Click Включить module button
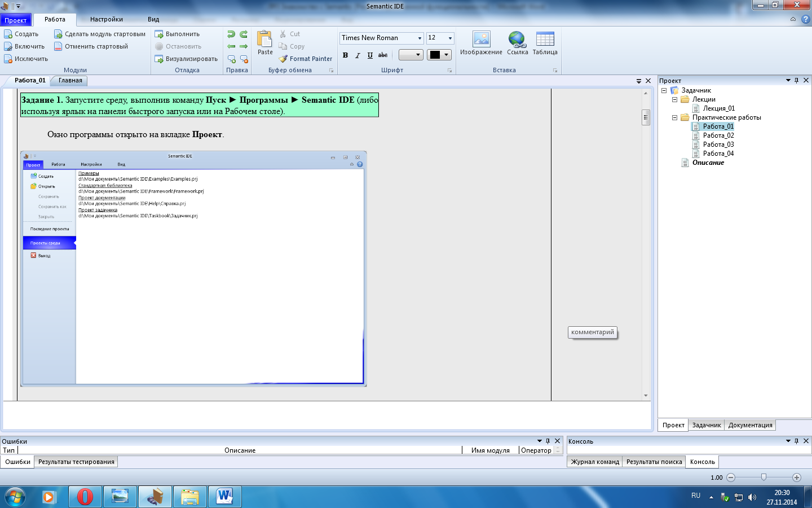Screen dimensions: 812x508 click(24, 46)
